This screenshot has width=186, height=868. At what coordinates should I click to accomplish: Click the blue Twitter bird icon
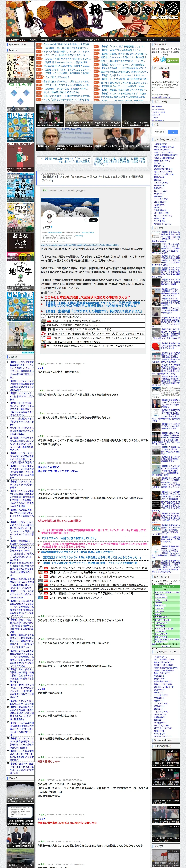point(163,60)
